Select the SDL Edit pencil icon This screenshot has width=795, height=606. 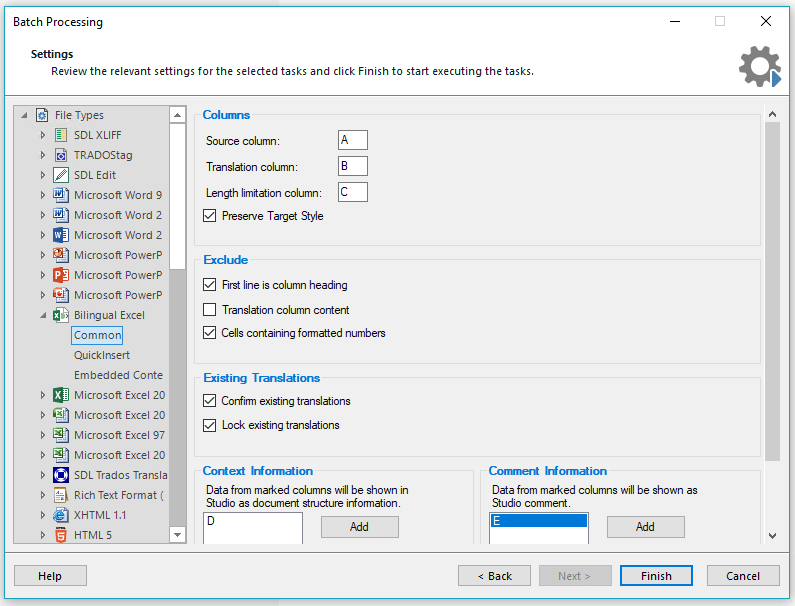coord(61,175)
